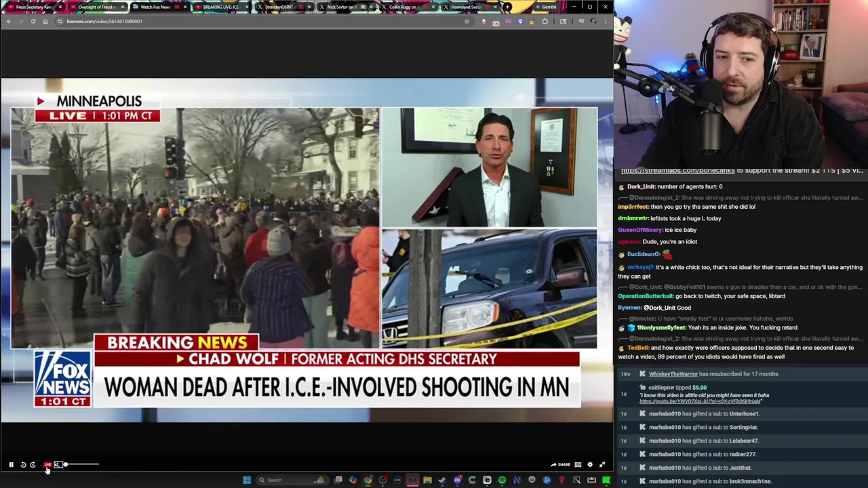The image size is (868, 488).
Task: Toggle closed captions in the player
Action: click(x=578, y=464)
